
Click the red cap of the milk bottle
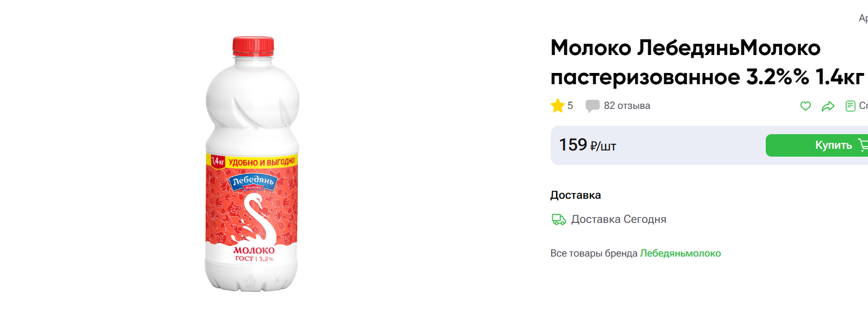point(253,45)
